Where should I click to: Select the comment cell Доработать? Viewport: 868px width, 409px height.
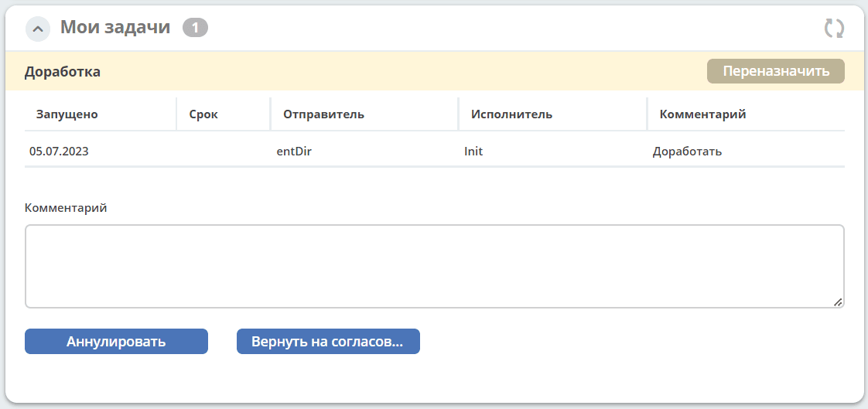(687, 152)
